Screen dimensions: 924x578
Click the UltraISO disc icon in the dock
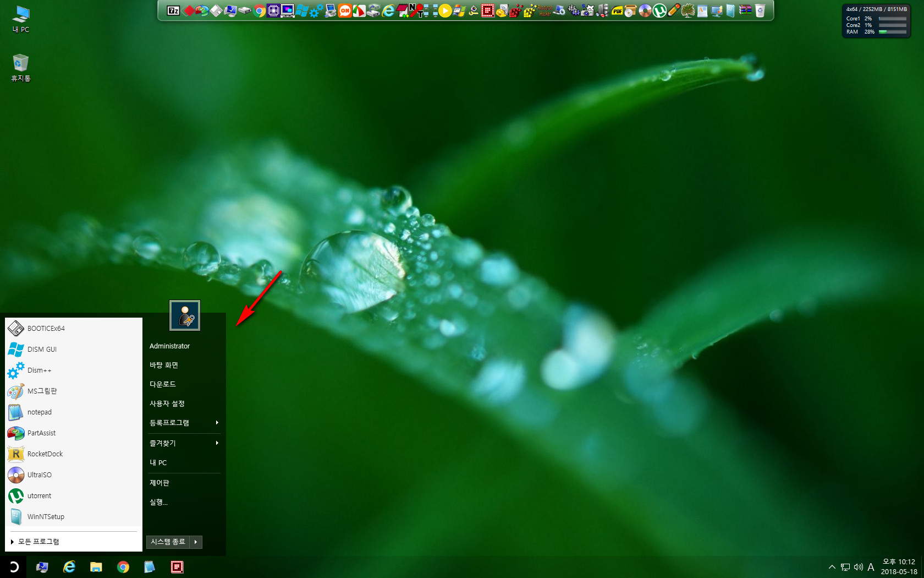click(x=645, y=10)
